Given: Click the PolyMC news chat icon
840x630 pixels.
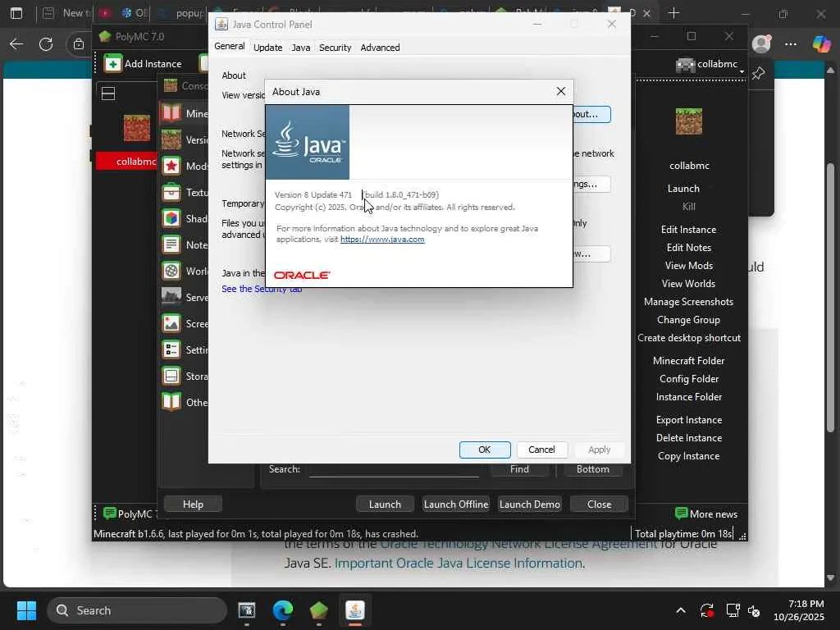Looking at the screenshot, I should pyautogui.click(x=110, y=514).
